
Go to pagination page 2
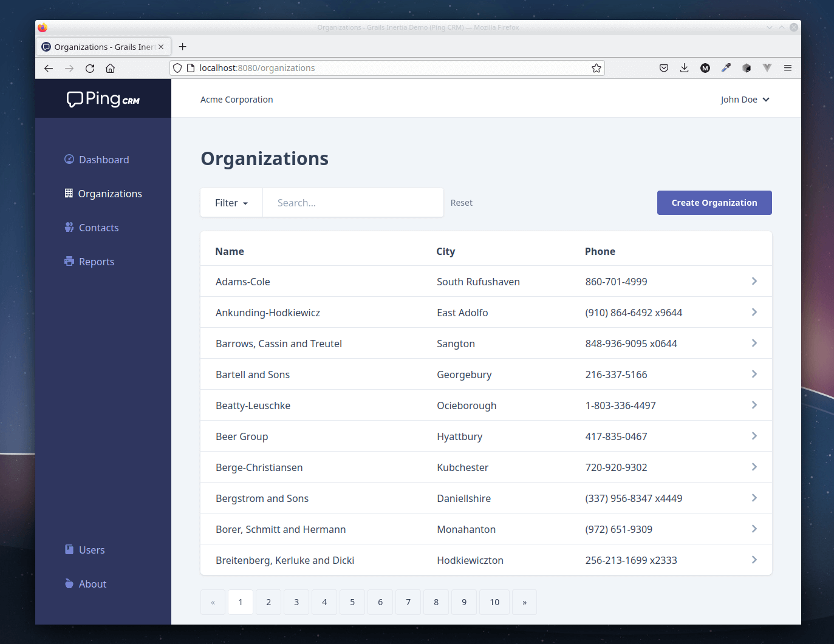point(268,602)
